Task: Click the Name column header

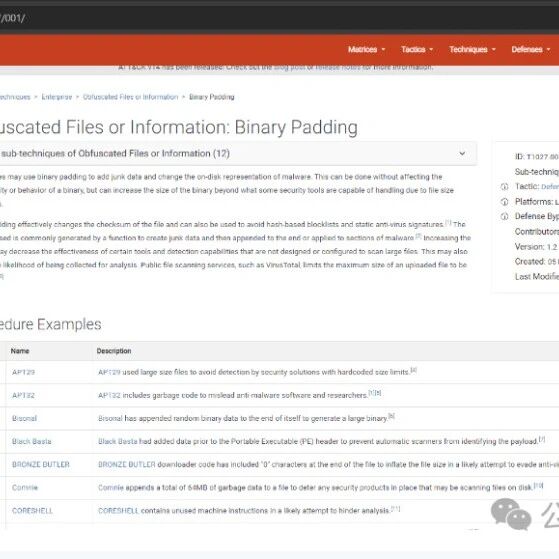Action: click(x=20, y=351)
